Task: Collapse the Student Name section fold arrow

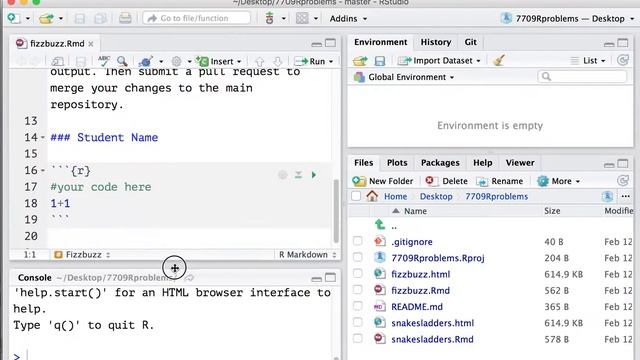Action: 43,138
